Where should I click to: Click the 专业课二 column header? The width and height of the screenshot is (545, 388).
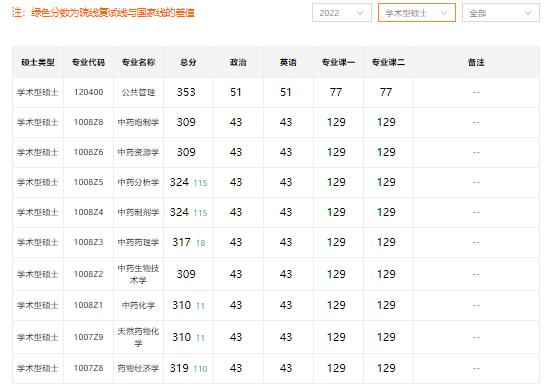click(388, 62)
